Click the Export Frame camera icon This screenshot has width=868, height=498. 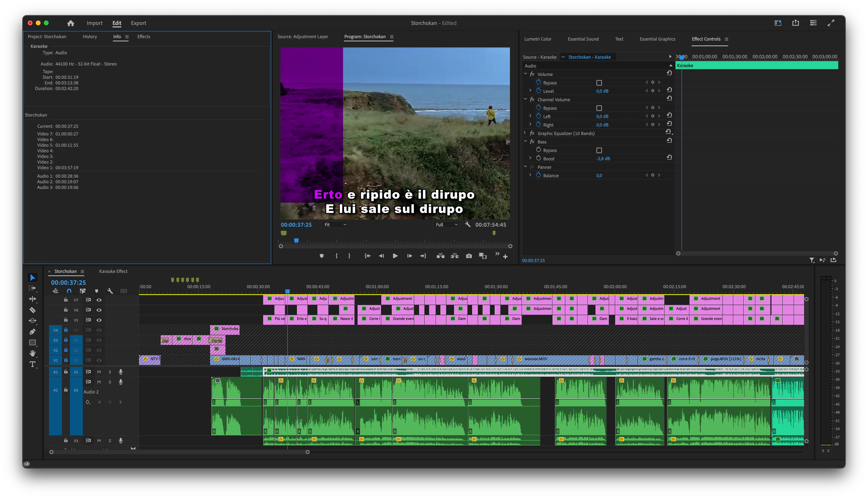(469, 256)
